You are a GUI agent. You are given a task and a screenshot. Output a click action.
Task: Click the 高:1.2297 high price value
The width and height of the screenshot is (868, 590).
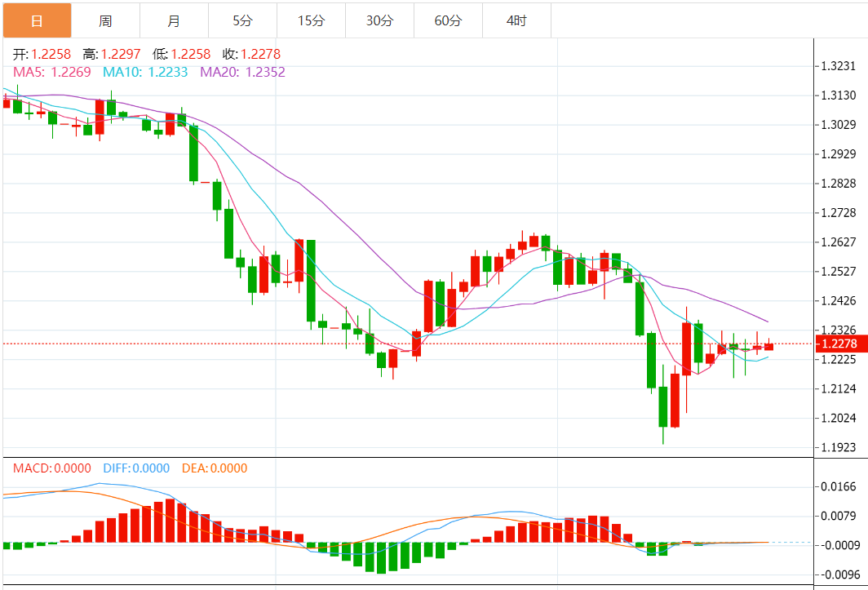tap(112, 55)
